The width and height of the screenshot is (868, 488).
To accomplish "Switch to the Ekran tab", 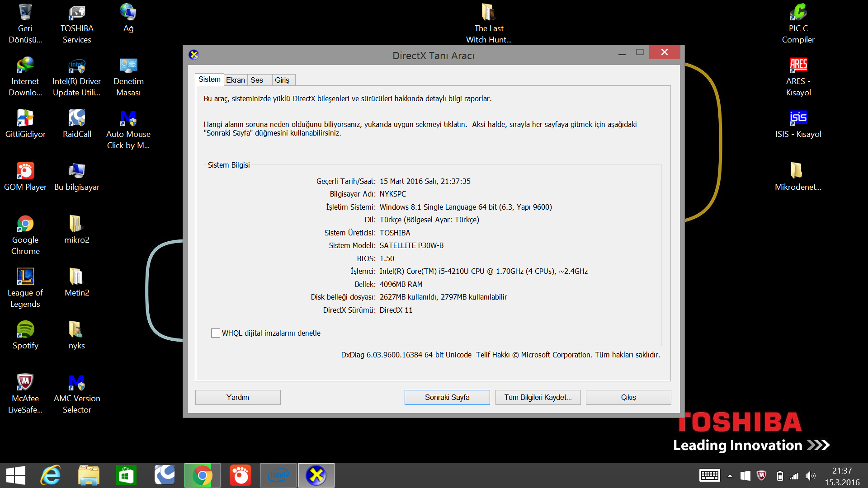I will tap(236, 80).
